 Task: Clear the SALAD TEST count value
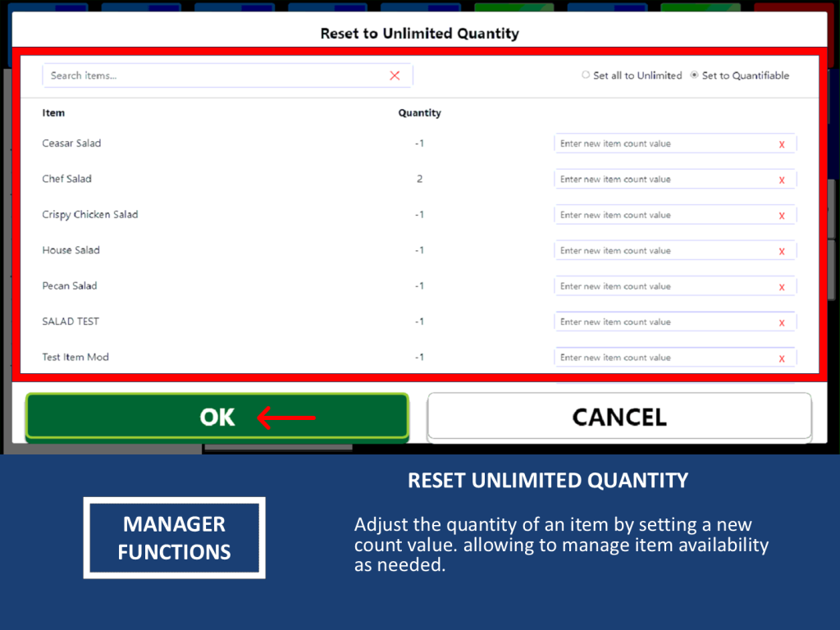[x=782, y=322]
